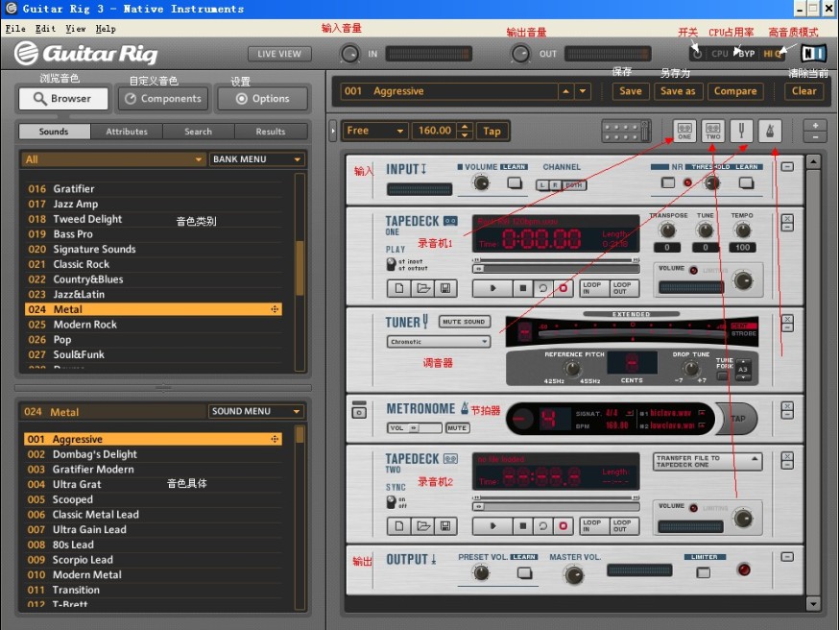Adjust the Master Vol knob
Viewport: 840px width, 630px height.
[x=574, y=575]
